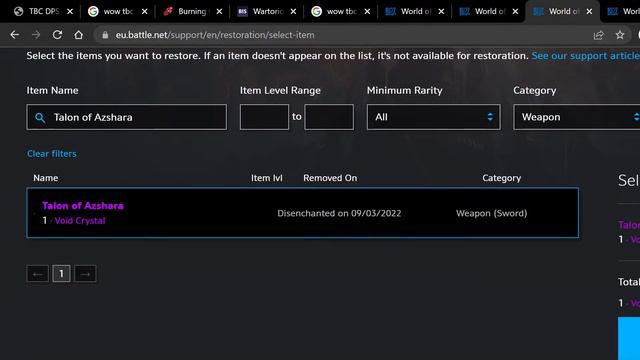640x360 pixels.
Task: Click the maximum item level field
Action: (329, 117)
